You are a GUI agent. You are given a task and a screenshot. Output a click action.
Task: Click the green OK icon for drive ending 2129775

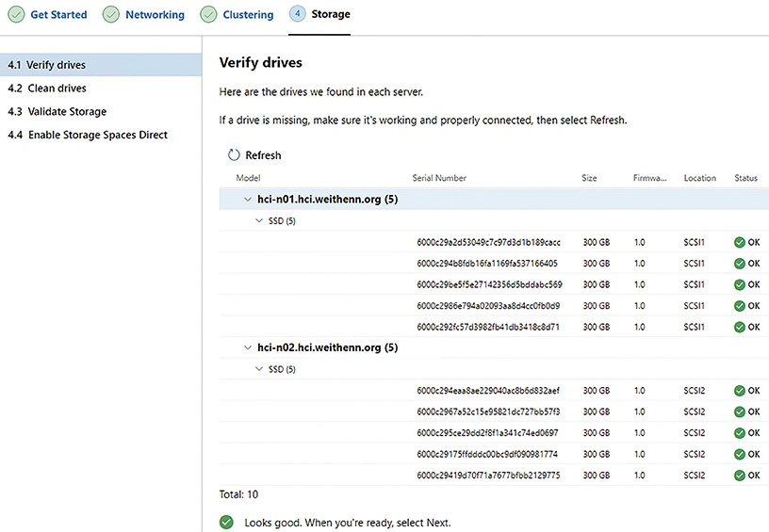pyautogui.click(x=740, y=476)
